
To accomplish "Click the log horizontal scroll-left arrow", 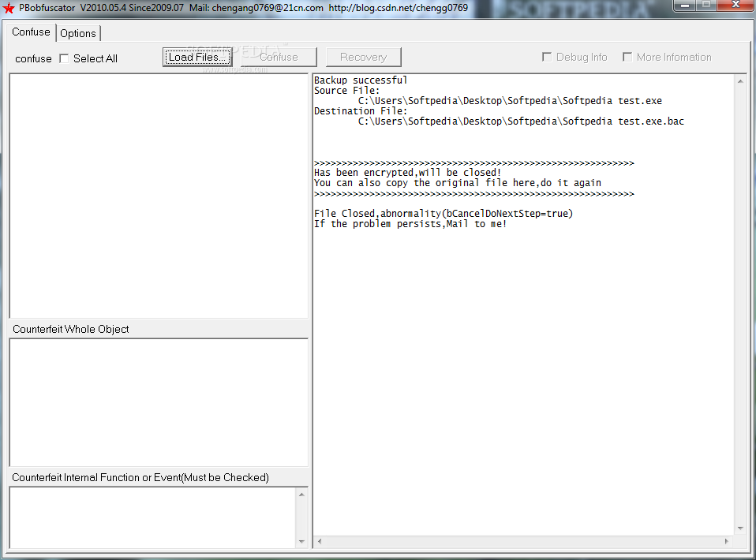I will click(319, 541).
